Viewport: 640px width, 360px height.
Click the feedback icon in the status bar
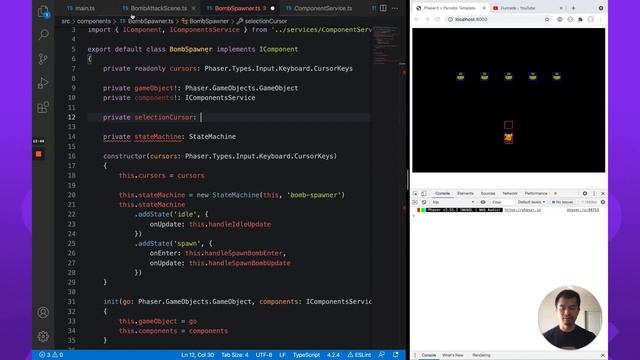[382, 355]
